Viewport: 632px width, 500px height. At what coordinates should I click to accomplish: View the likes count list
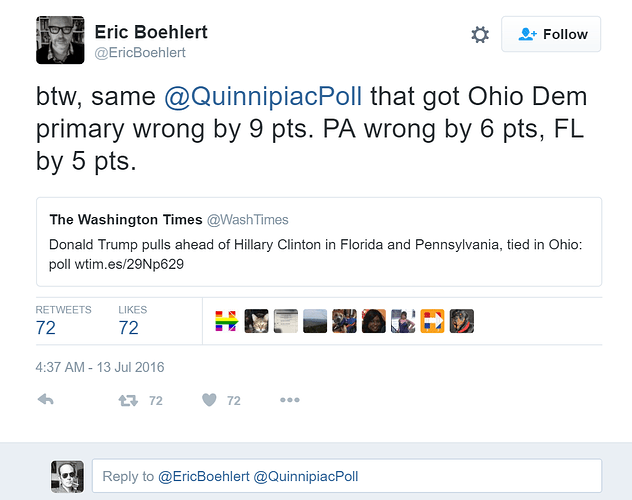(129, 327)
